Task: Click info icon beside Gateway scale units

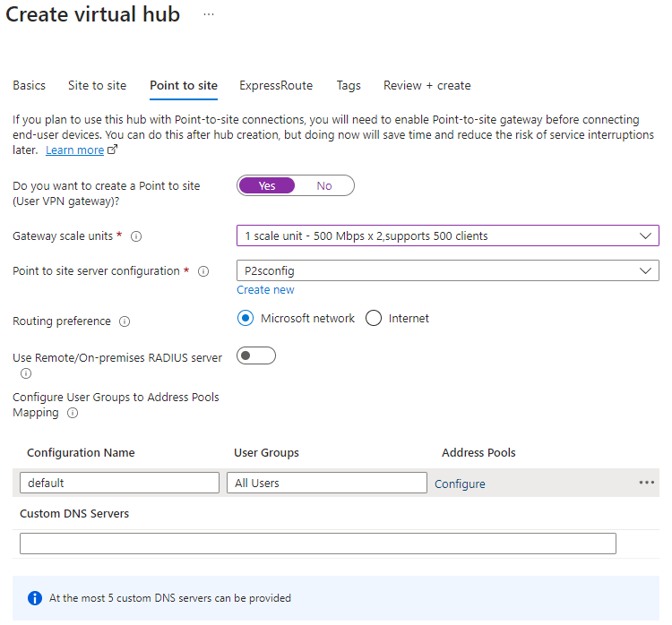Action: tap(136, 237)
